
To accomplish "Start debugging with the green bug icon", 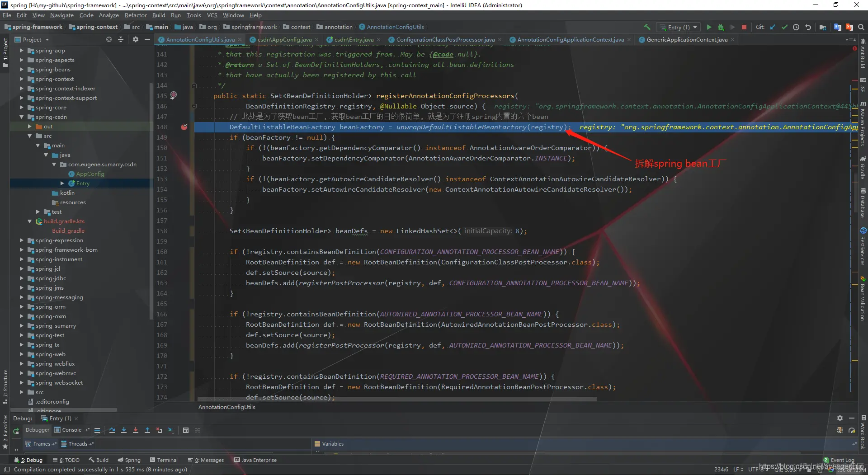I will [721, 27].
